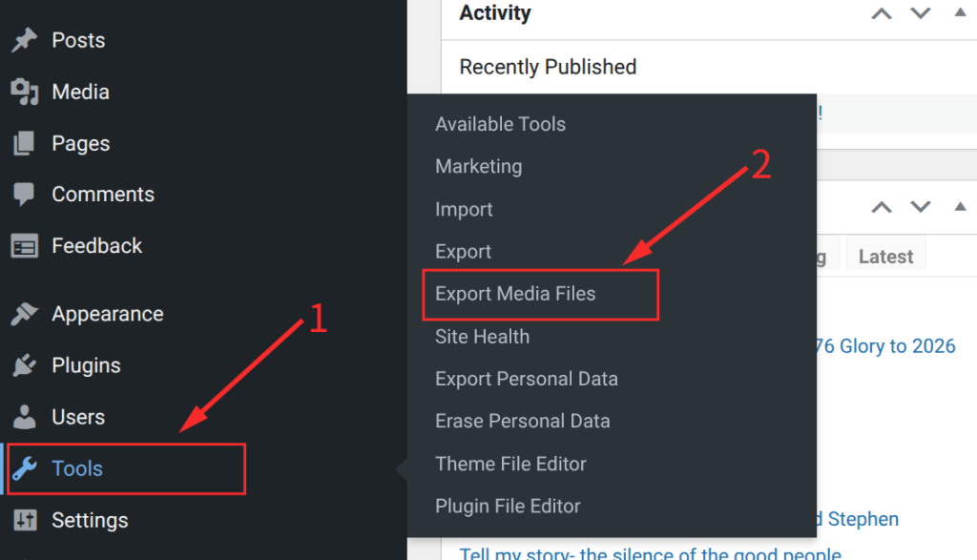Image resolution: width=977 pixels, height=560 pixels.
Task: Click the Posts pushpin icon
Action: [x=27, y=40]
